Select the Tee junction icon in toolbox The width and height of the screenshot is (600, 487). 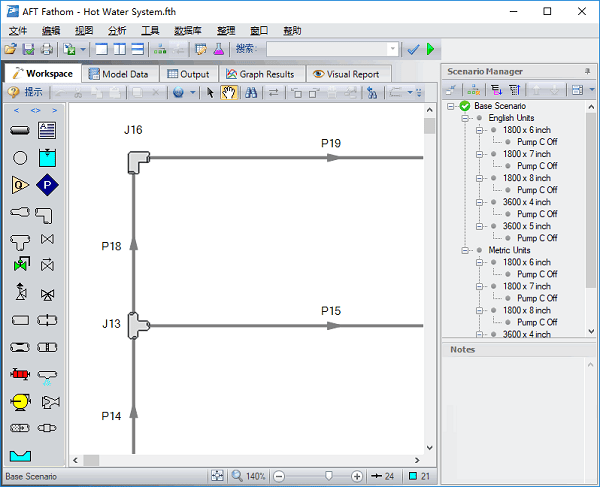(x=20, y=240)
